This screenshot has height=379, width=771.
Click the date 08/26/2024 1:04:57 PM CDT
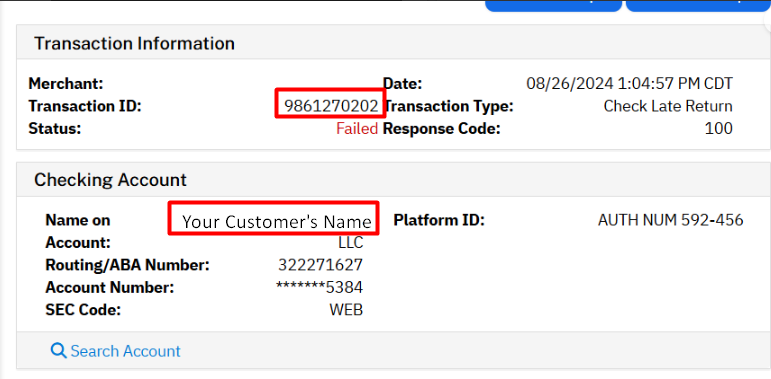coord(629,84)
